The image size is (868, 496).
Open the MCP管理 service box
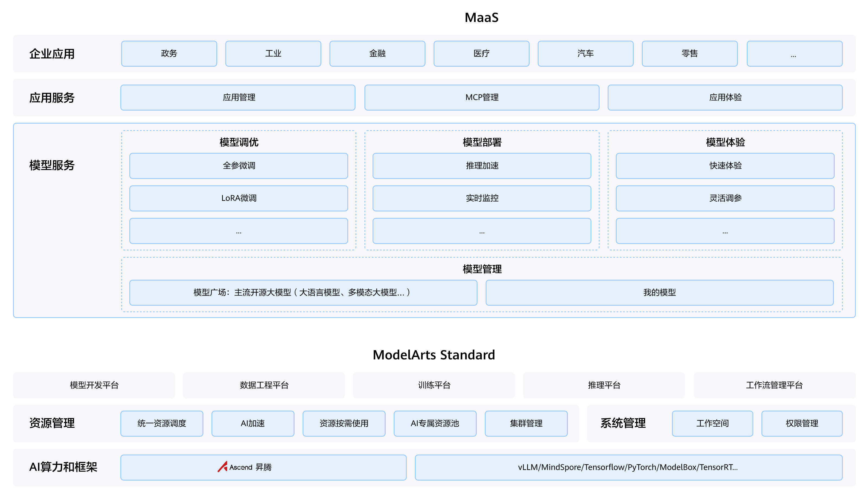[x=482, y=97]
